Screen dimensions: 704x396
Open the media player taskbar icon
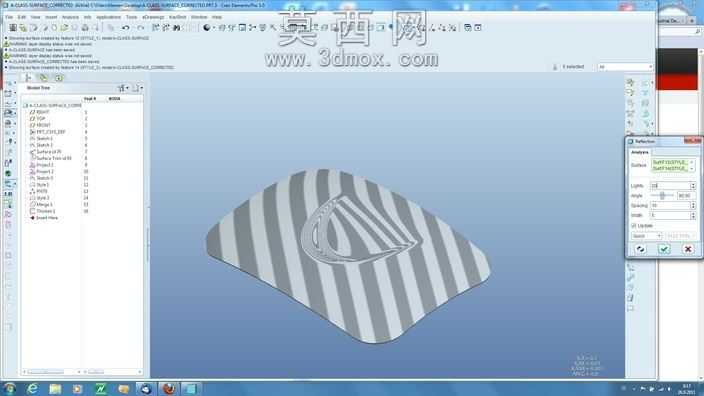click(x=78, y=389)
